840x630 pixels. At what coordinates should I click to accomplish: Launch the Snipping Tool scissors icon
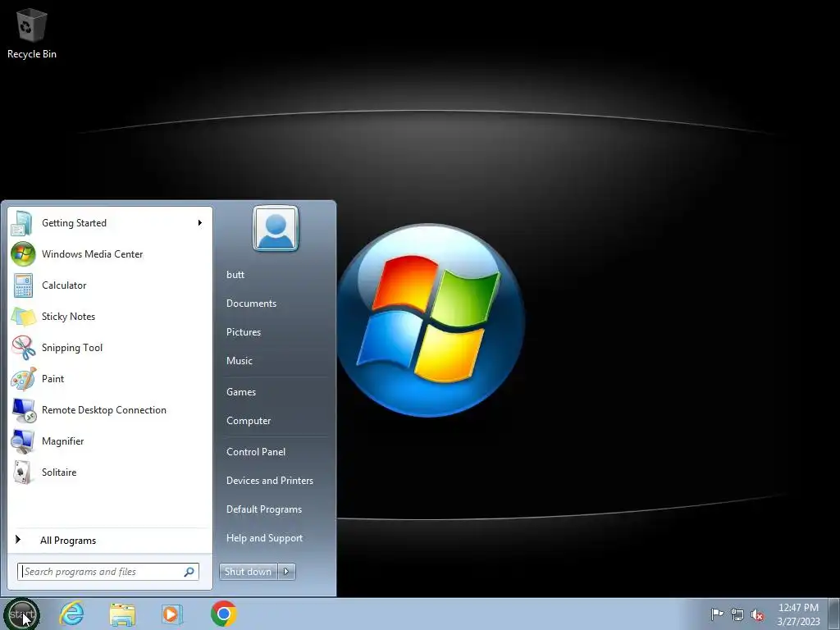(x=23, y=348)
